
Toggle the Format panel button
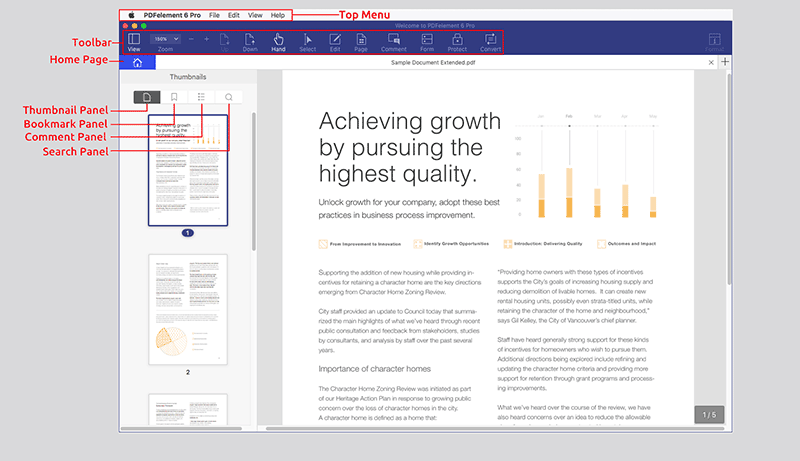(715, 42)
